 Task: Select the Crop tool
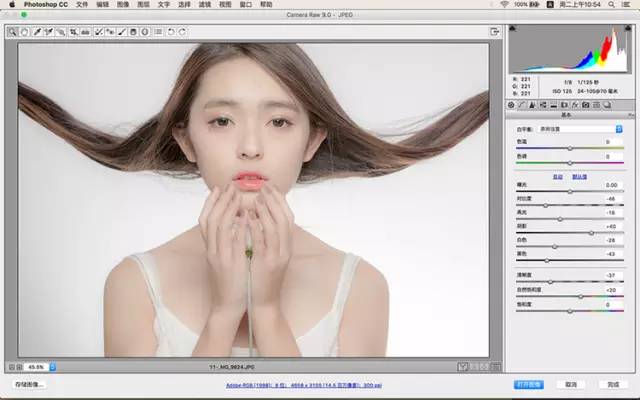click(x=73, y=32)
